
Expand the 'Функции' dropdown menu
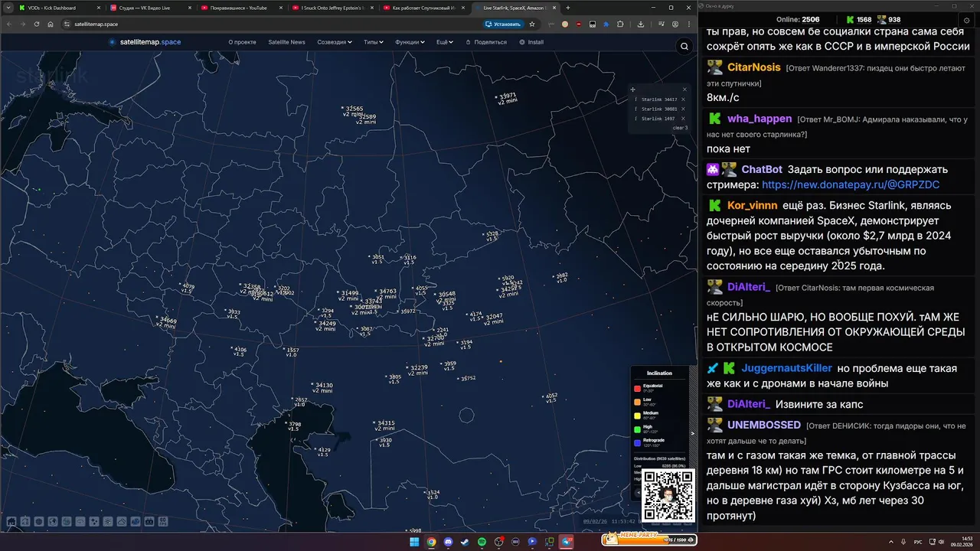(410, 42)
